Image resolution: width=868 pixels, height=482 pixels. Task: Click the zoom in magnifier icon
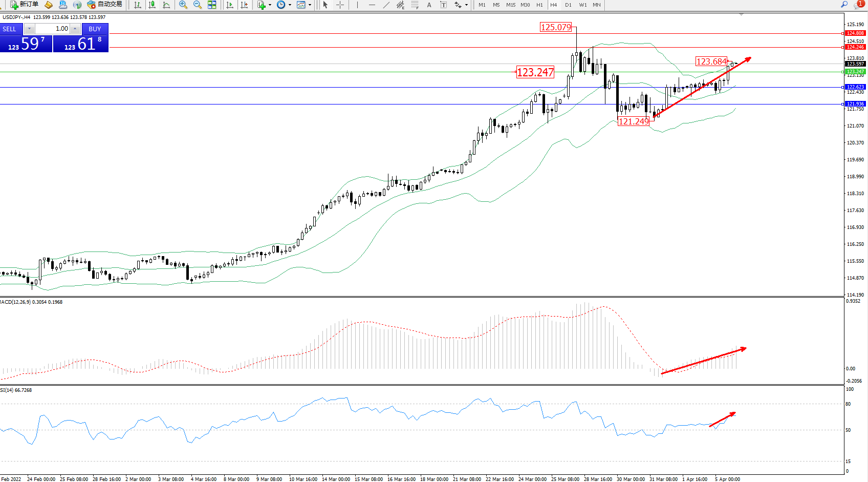(x=183, y=5)
